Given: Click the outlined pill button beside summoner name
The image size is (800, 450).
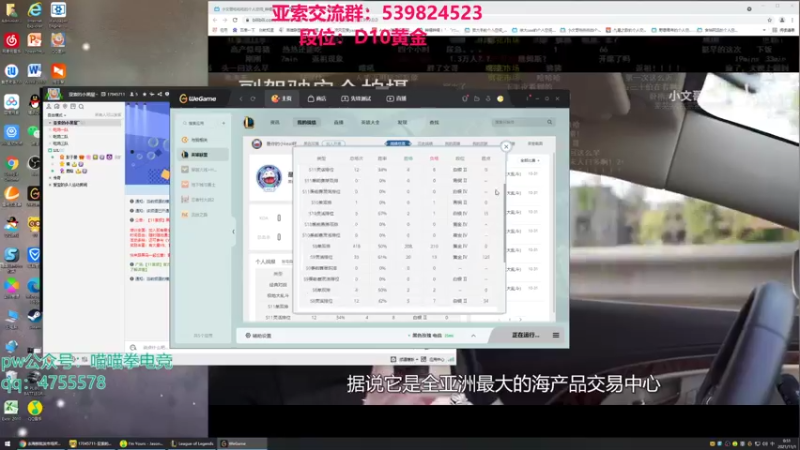Looking at the screenshot, I should pyautogui.click(x=334, y=144).
